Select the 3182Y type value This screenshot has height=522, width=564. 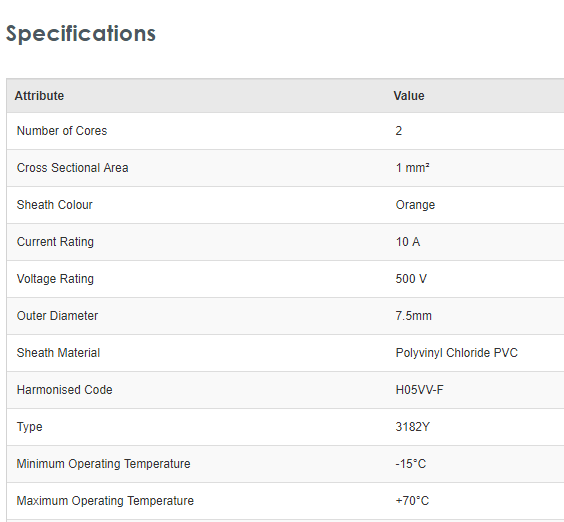(x=413, y=427)
